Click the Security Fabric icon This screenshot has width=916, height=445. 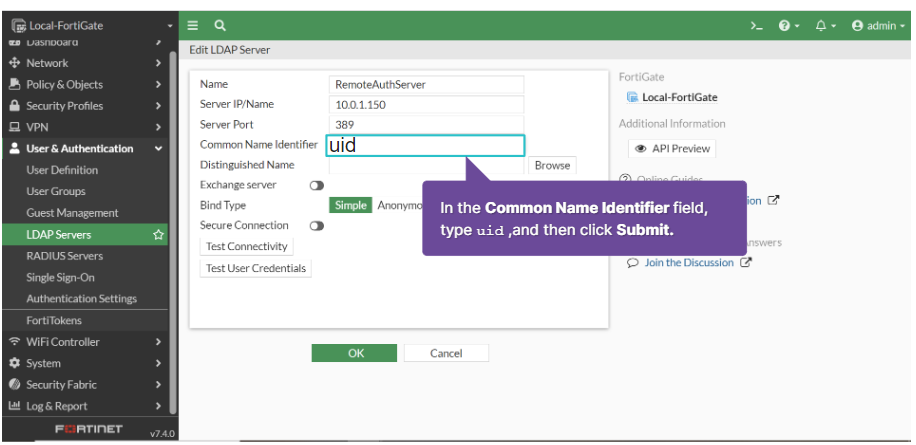pos(15,384)
